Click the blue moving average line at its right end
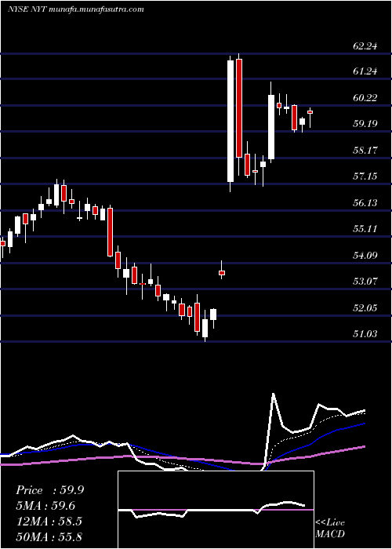Viewport: 392px width, 549px height. pos(363,424)
